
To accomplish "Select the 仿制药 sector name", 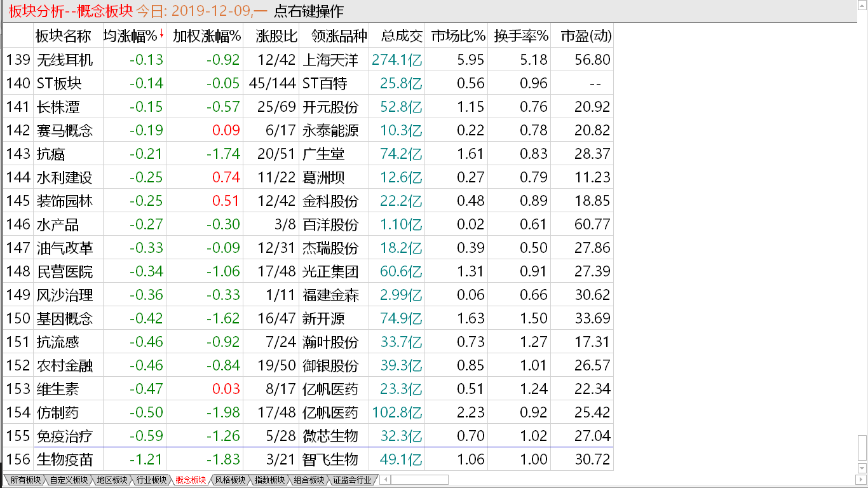I will [x=58, y=412].
